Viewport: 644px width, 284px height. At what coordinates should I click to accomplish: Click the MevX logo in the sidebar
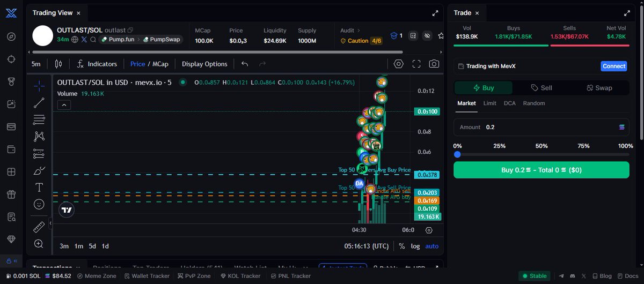point(11,13)
